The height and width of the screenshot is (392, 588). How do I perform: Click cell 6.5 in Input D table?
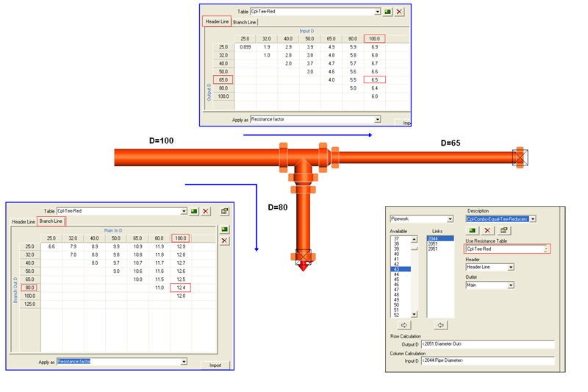375,80
